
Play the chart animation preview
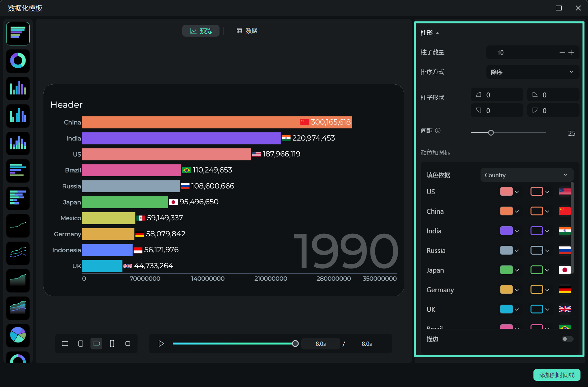coord(161,344)
